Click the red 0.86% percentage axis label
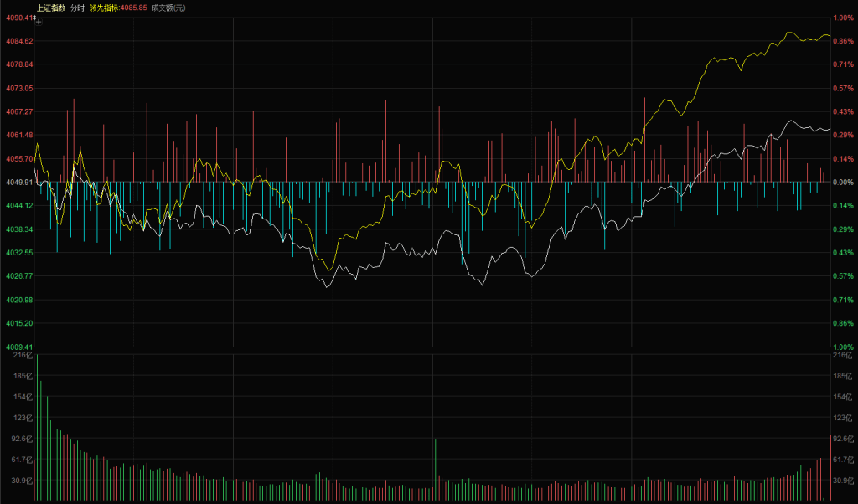This screenshot has height=504, width=858. coord(841,41)
